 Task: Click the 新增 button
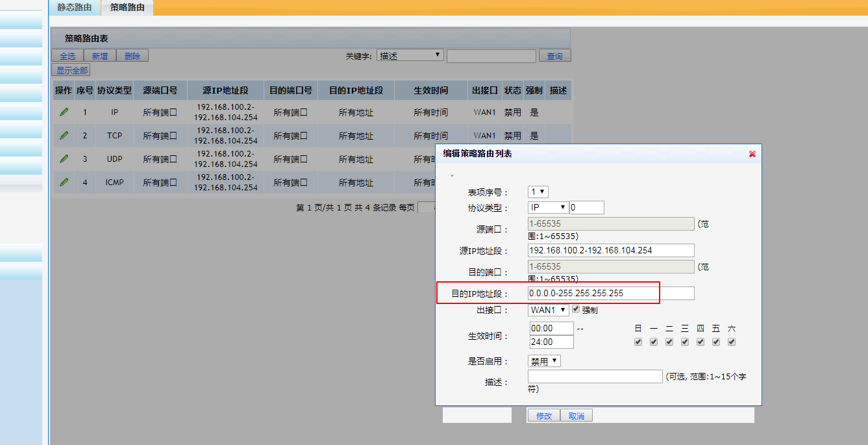click(x=100, y=56)
